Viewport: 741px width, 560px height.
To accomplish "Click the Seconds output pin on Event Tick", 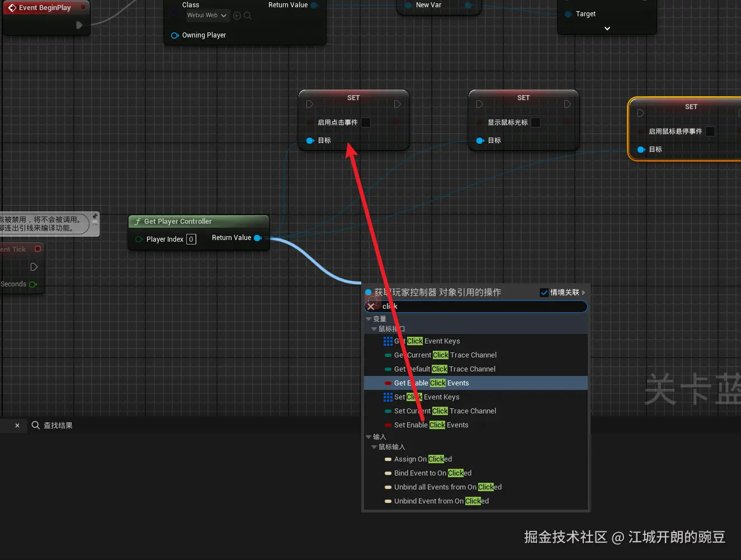I will point(32,284).
